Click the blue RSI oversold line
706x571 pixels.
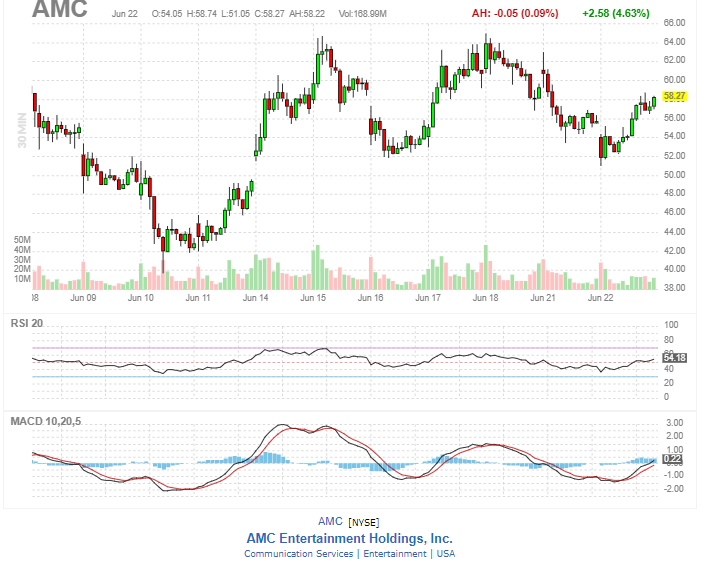click(x=345, y=376)
